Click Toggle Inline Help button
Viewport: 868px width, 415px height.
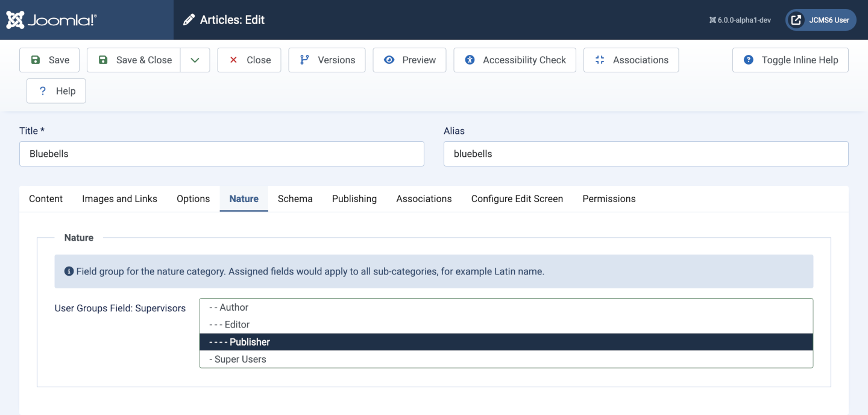(x=790, y=60)
